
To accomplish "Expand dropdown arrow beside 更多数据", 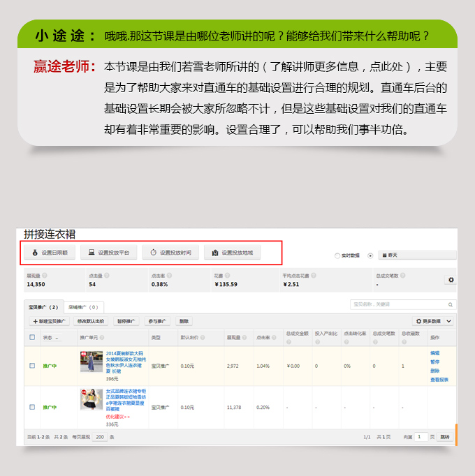I will coord(449,321).
